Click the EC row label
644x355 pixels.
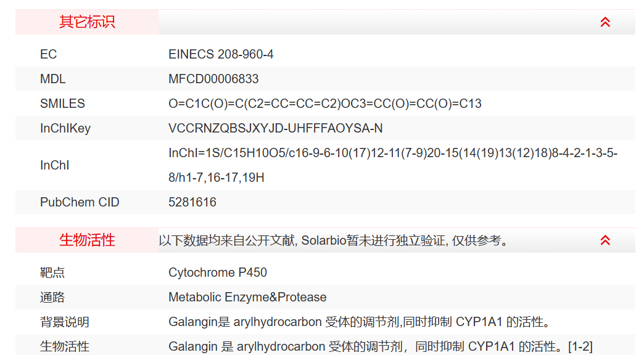click(48, 54)
